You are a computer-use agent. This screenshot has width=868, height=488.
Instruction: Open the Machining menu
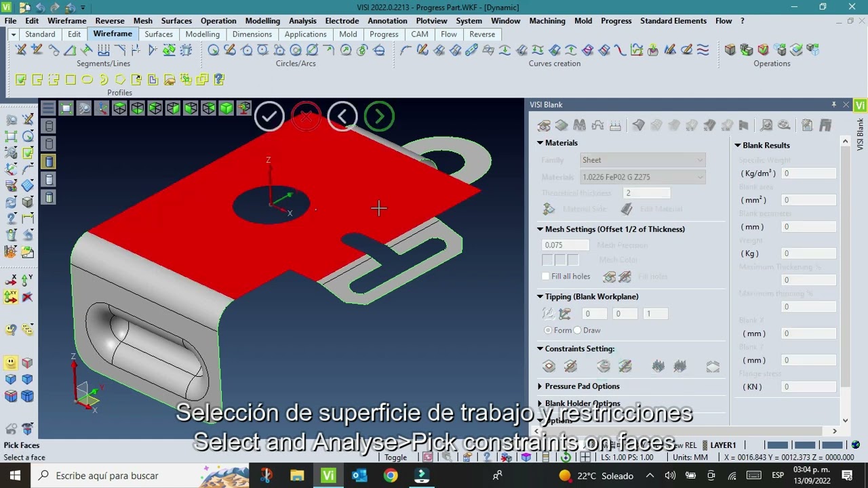click(547, 21)
